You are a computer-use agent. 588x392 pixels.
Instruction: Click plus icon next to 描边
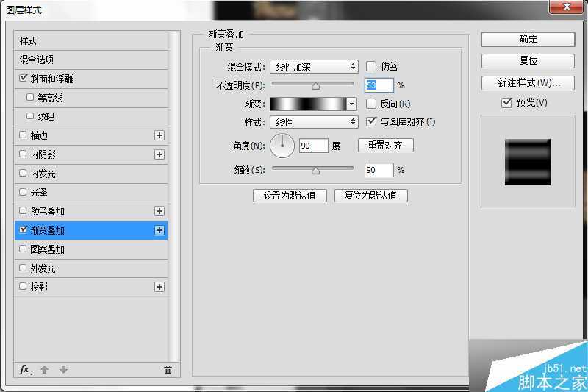159,135
